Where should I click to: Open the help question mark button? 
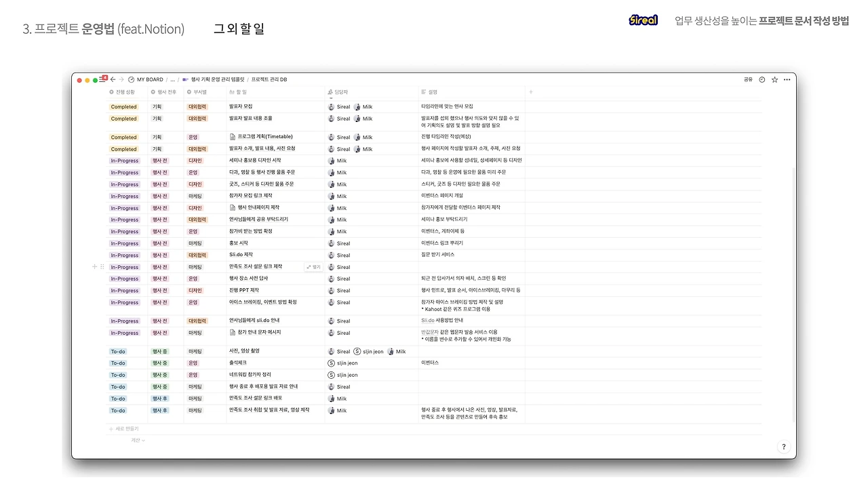tap(784, 447)
